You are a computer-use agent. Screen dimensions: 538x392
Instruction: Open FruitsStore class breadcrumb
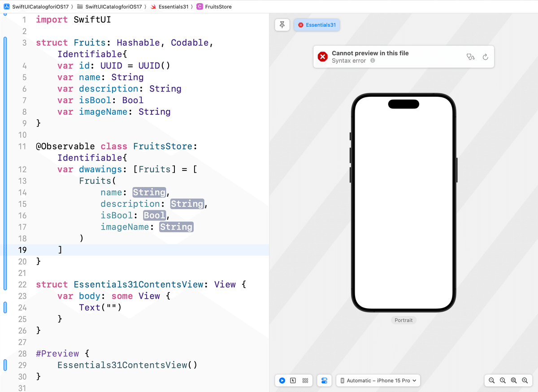218,7
